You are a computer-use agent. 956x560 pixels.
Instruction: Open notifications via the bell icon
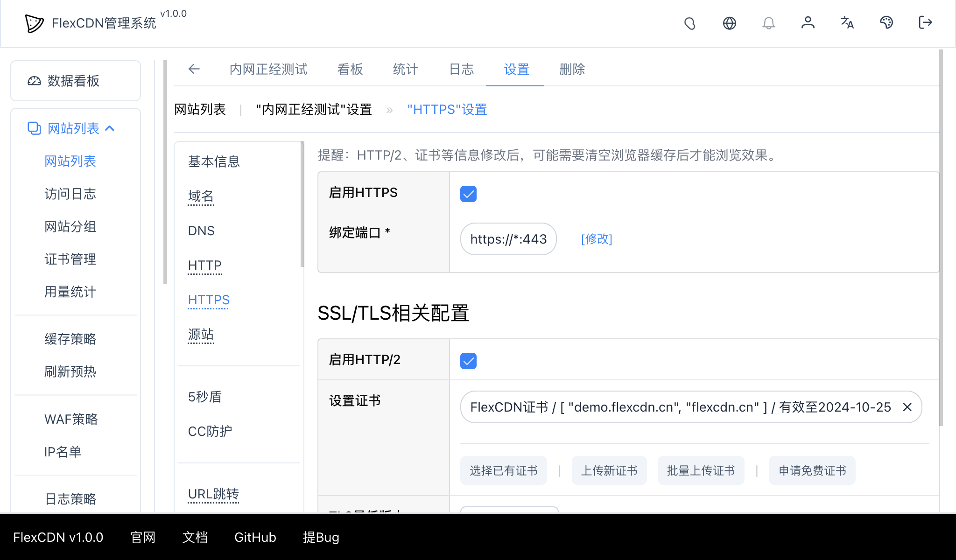pyautogui.click(x=769, y=23)
